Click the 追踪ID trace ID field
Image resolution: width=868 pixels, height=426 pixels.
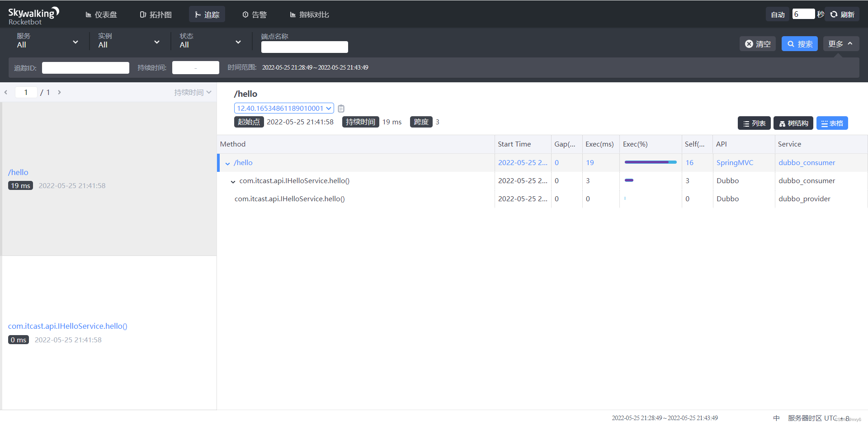[x=85, y=68]
